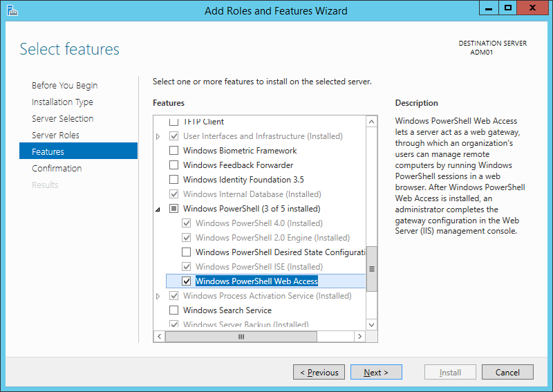The height and width of the screenshot is (392, 553).
Task: Check Windows Feedback Forwarder checkbox
Action: [x=174, y=165]
